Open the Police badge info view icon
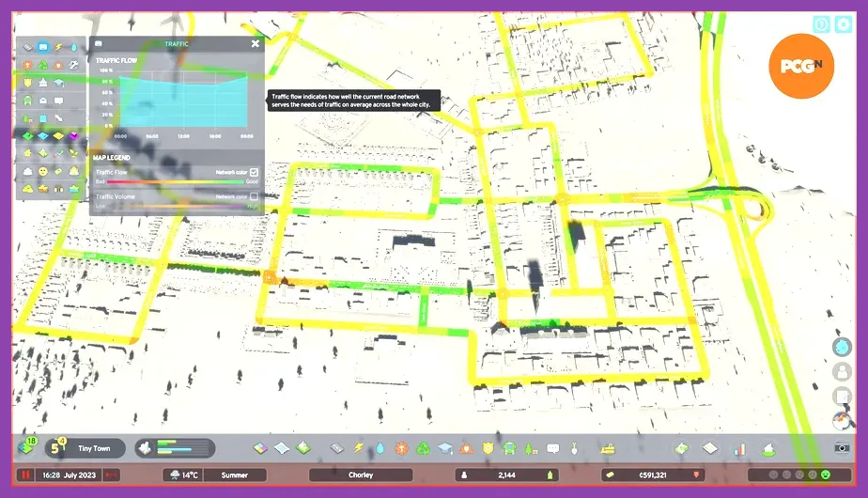Viewport: 868px width, 498px height. pyautogui.click(x=27, y=83)
